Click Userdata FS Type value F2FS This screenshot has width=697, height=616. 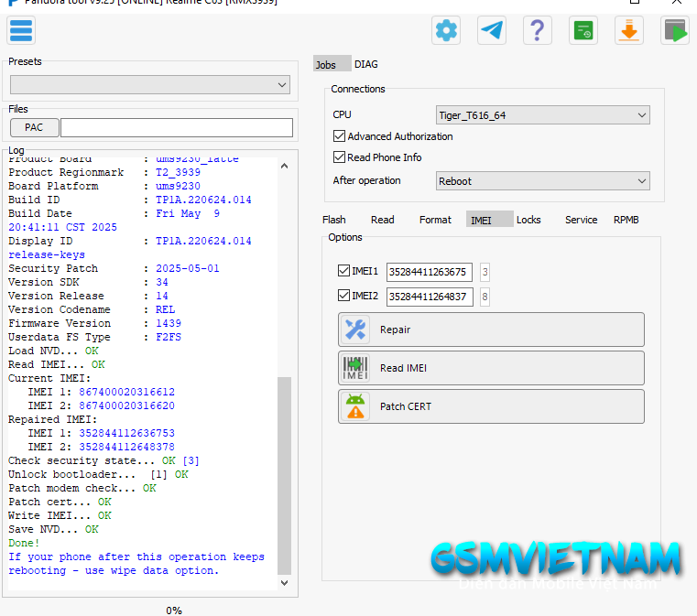coord(169,337)
